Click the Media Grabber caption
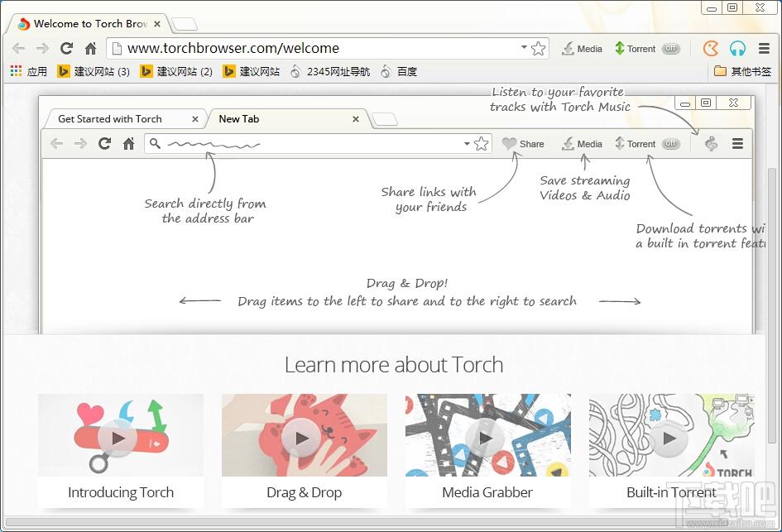This screenshot has width=782, height=532. tap(487, 492)
